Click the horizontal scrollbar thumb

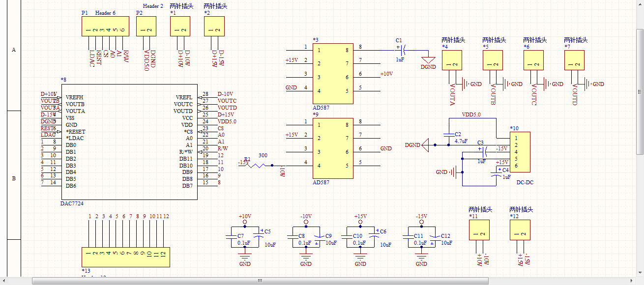click(260, 281)
